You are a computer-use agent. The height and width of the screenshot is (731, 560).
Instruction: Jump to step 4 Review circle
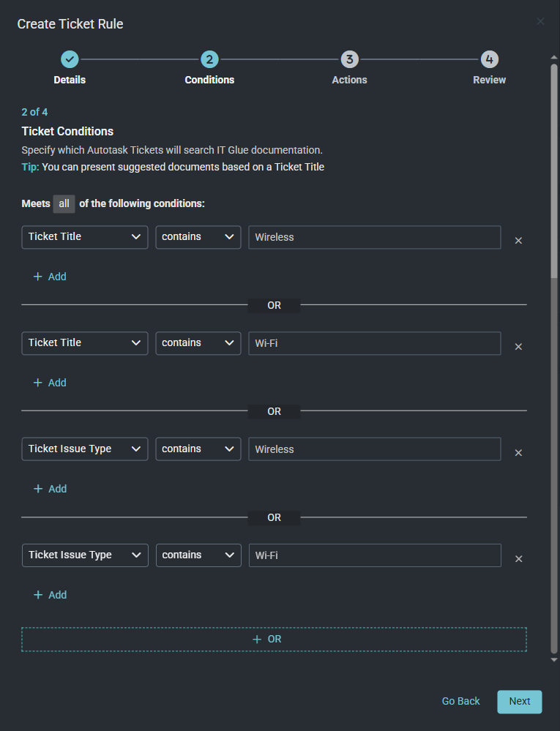[x=489, y=60]
